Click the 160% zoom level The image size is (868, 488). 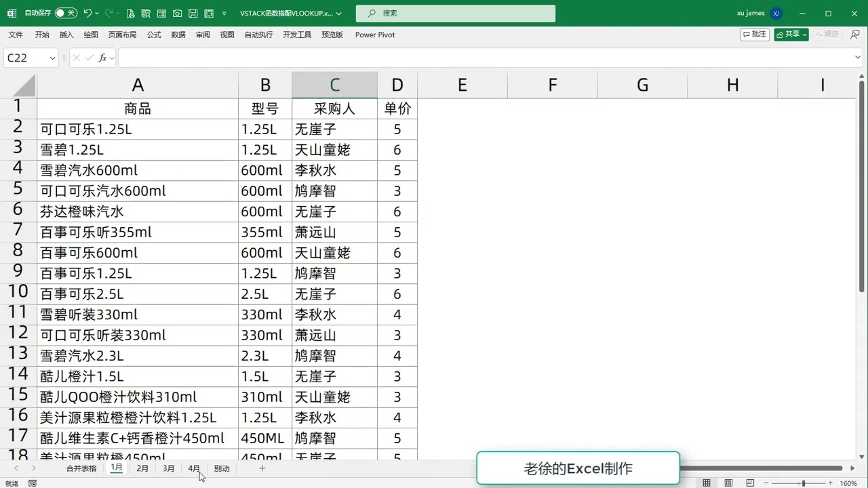848,483
